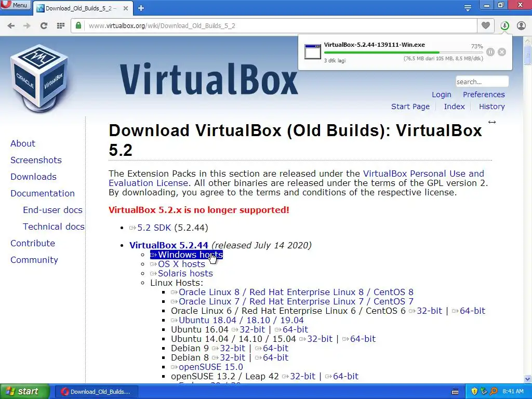Open VirtualBox Personal Use and Evaluation License link
Image resolution: width=532 pixels, height=399 pixels.
[423, 174]
